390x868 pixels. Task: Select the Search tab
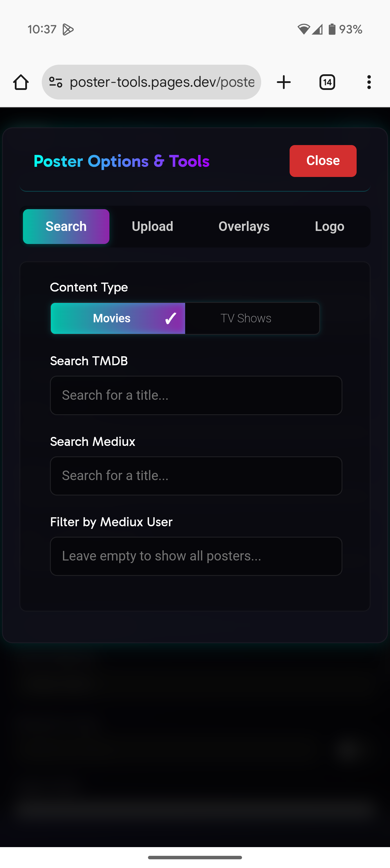click(x=66, y=227)
